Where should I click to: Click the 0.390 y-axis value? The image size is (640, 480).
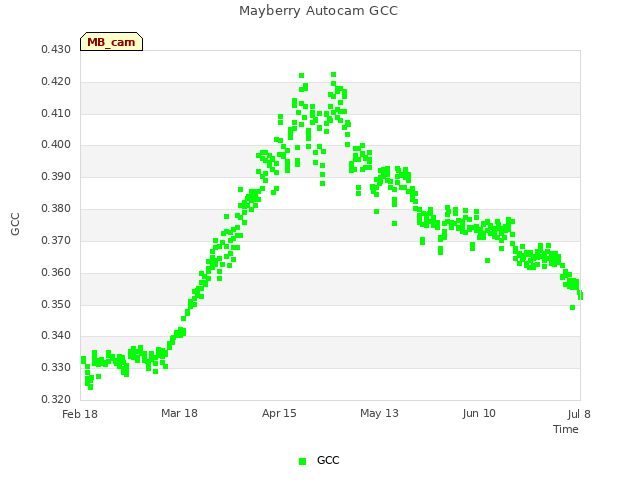pyautogui.click(x=56, y=176)
